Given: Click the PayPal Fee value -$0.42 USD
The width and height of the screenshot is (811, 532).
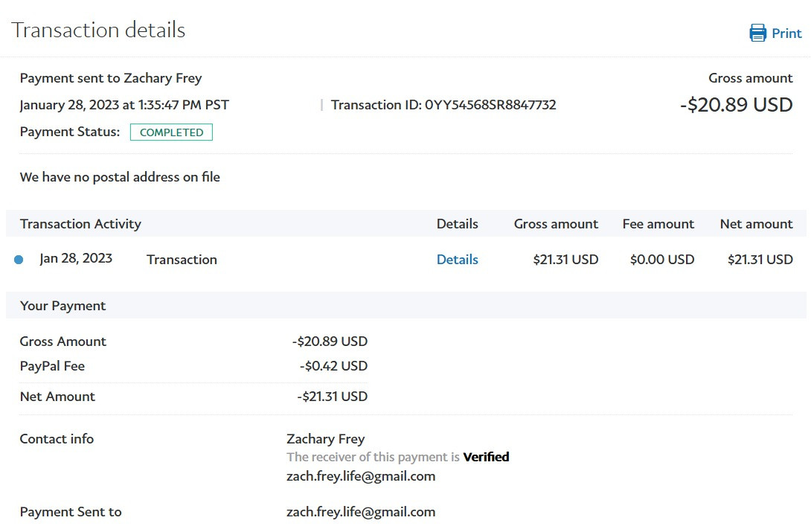Looking at the screenshot, I should tap(333, 366).
